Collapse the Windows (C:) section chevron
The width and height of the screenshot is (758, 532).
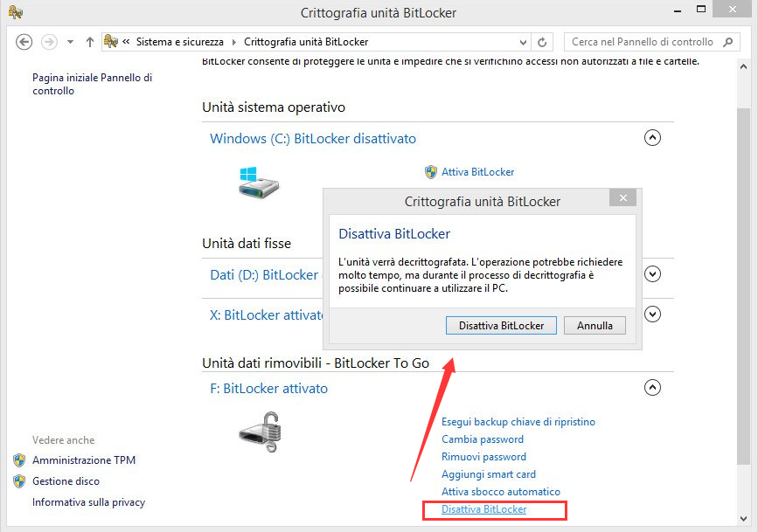[652, 138]
